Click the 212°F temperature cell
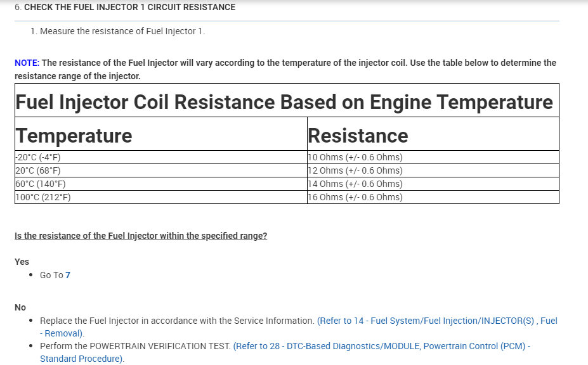588x365 pixels. tap(43, 197)
